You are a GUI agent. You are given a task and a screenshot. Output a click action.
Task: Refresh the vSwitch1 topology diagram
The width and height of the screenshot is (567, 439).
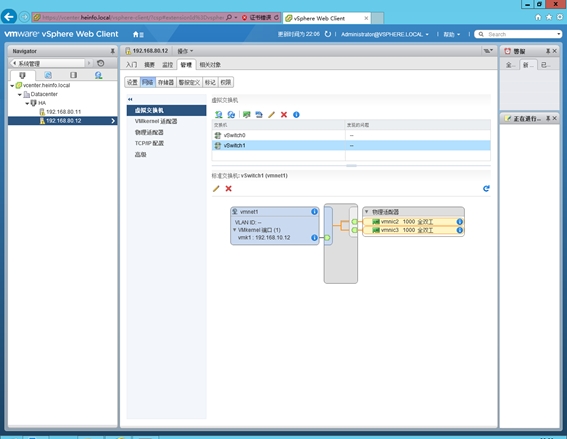(x=486, y=188)
